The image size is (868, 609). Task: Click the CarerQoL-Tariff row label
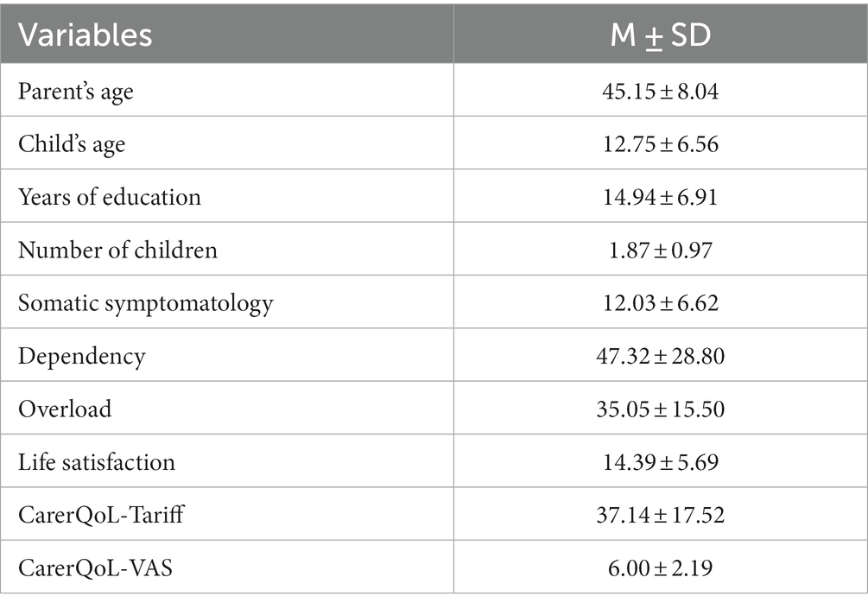point(101,515)
